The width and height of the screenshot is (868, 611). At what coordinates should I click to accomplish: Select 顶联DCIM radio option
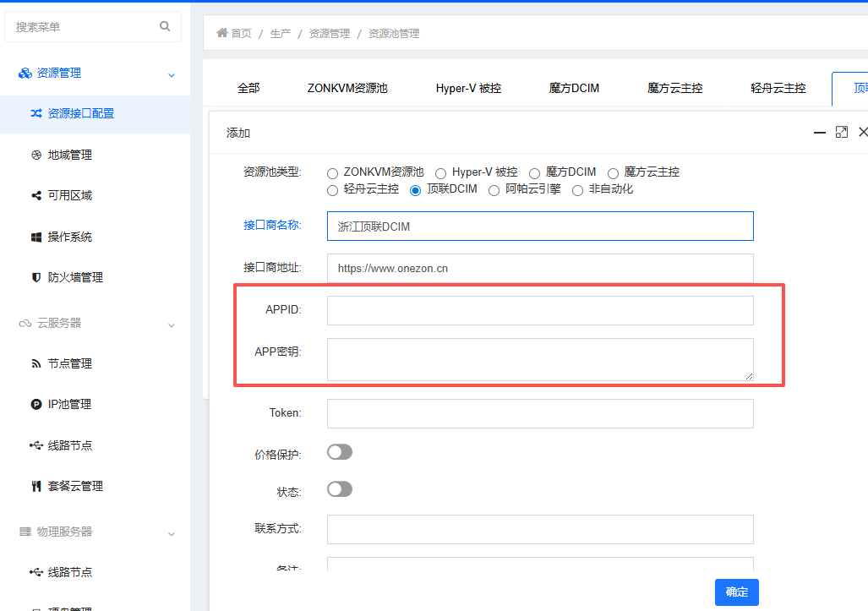[415, 190]
